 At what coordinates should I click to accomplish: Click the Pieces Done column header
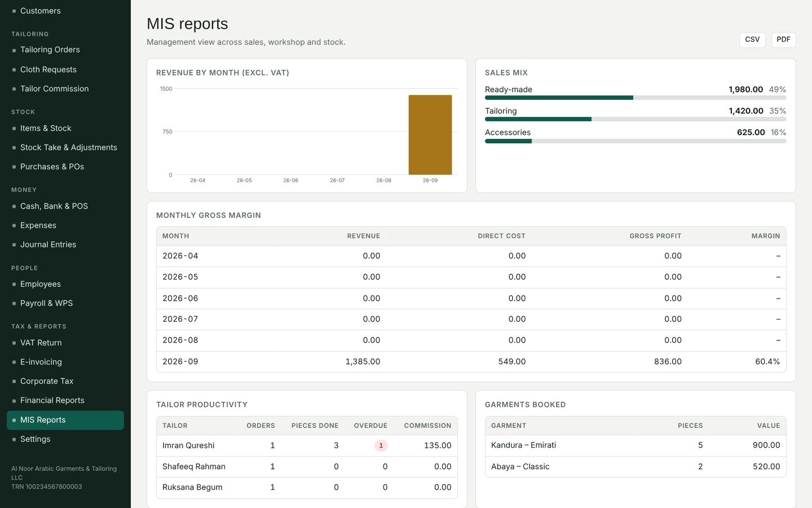tap(315, 426)
